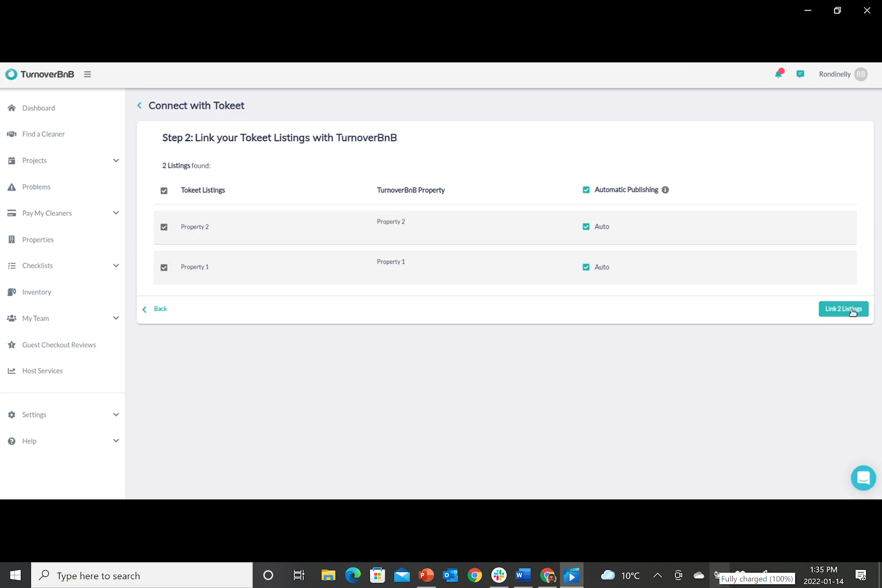Click the RB user avatar
The width and height of the screenshot is (882, 588).
click(x=861, y=74)
